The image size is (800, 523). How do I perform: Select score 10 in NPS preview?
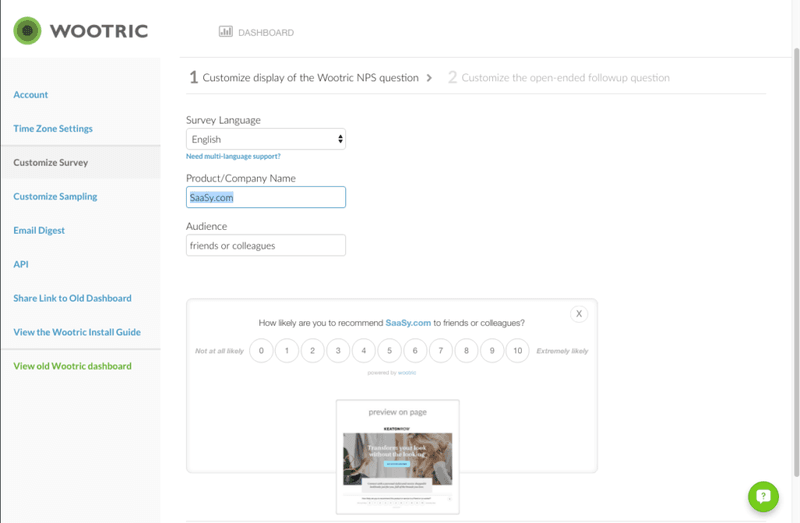pyautogui.click(x=517, y=351)
